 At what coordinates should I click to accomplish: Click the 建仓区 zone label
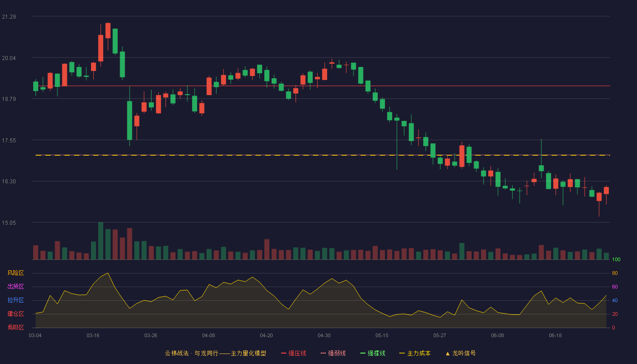(15, 314)
